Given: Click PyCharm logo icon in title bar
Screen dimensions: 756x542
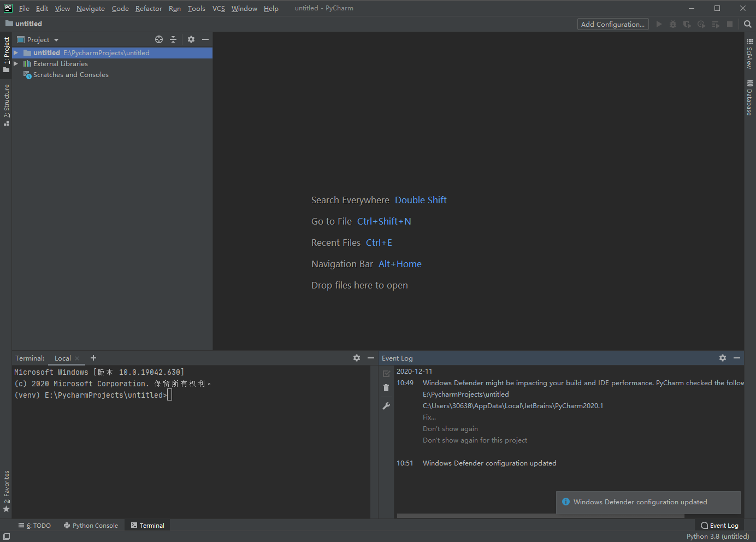Looking at the screenshot, I should (8, 8).
